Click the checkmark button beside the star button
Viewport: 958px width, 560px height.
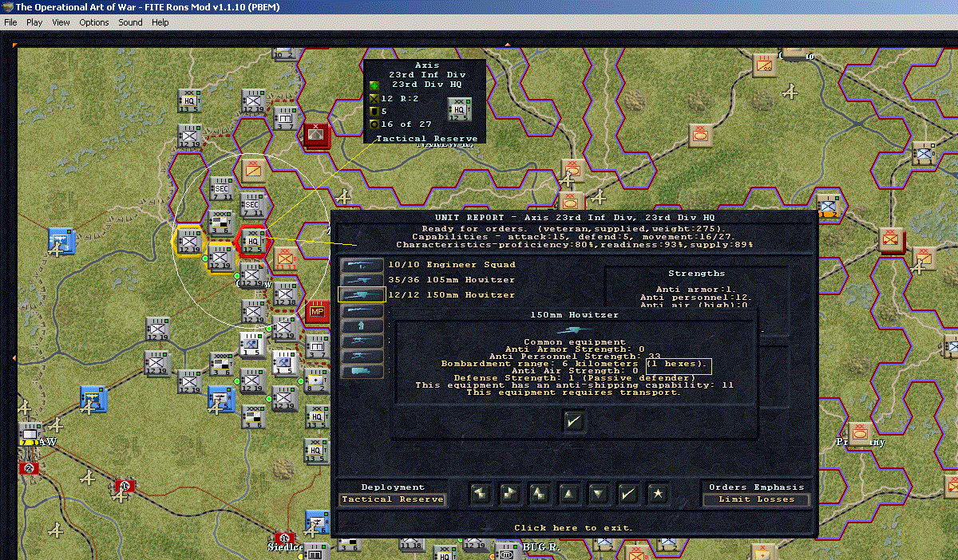[627, 494]
